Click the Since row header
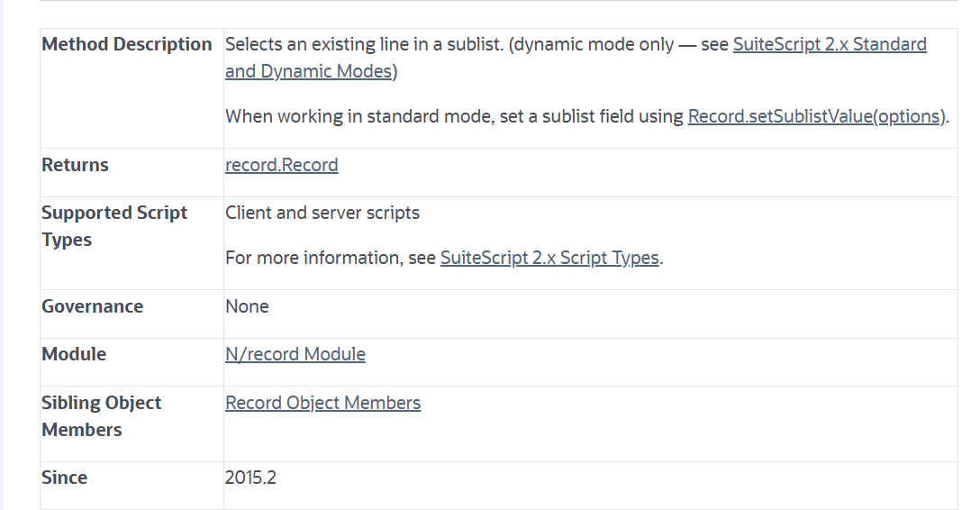This screenshot has width=980, height=510. pyautogui.click(x=64, y=478)
